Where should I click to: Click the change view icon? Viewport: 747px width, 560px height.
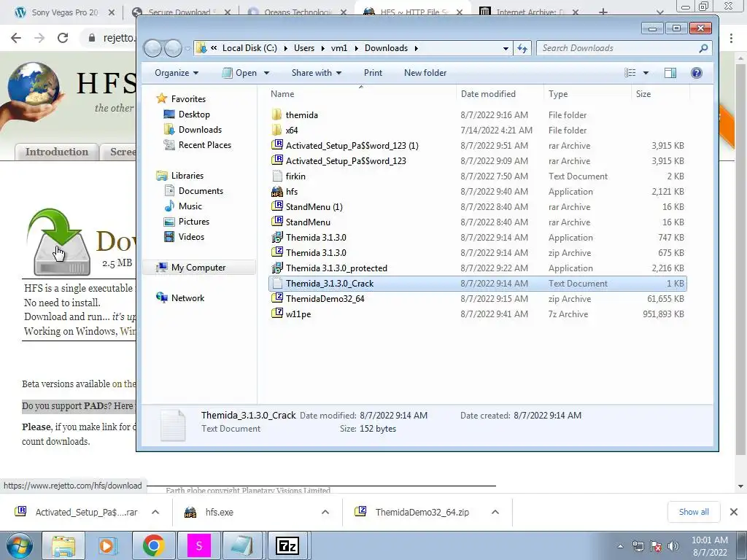pyautogui.click(x=630, y=73)
